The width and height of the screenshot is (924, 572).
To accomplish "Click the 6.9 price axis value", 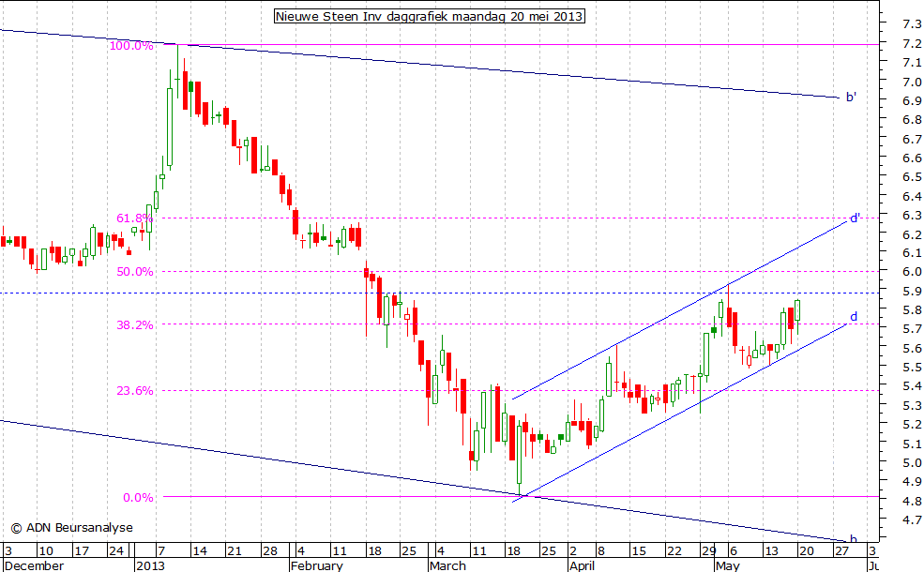I will [x=912, y=100].
